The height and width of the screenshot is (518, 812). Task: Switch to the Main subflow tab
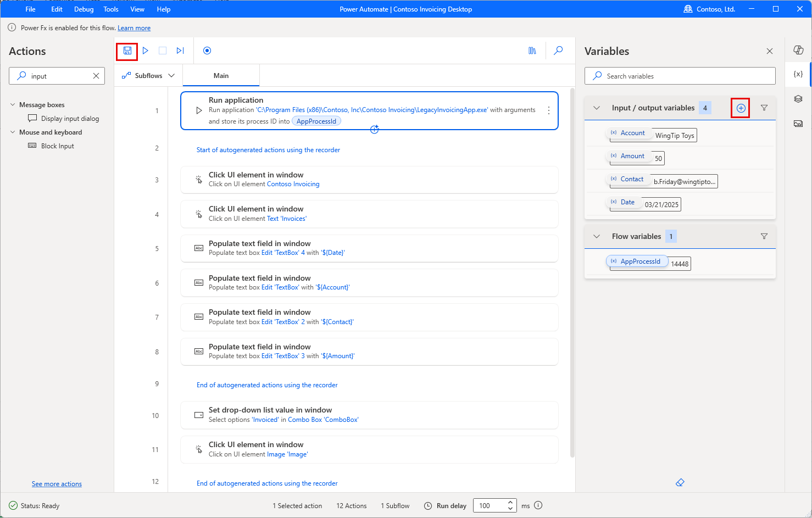(x=221, y=75)
